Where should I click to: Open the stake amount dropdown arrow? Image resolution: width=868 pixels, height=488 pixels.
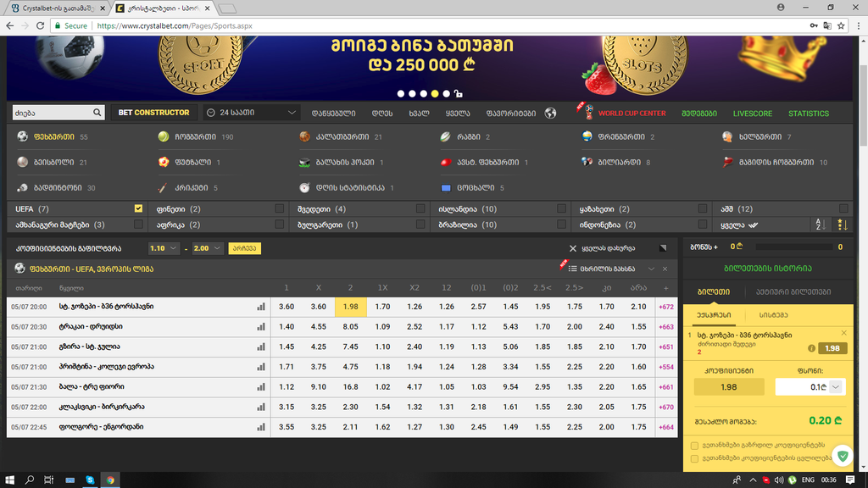click(836, 386)
